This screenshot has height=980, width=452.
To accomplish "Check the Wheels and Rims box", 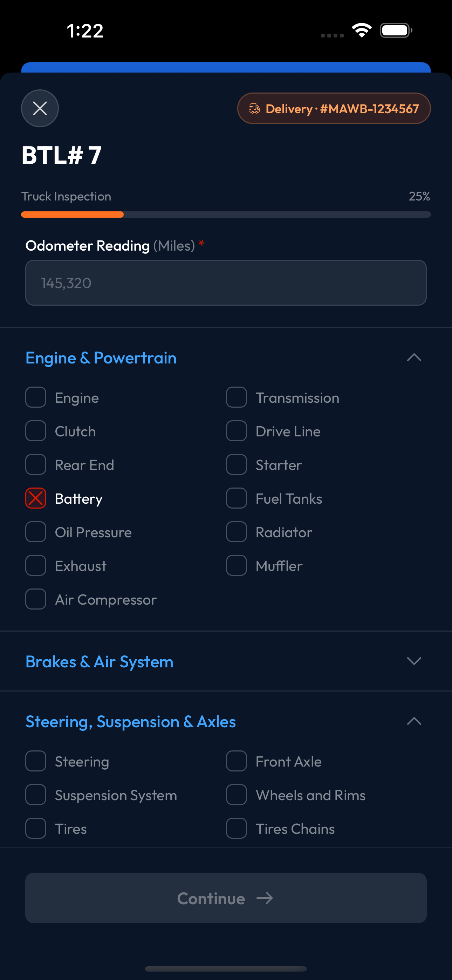I will (236, 795).
